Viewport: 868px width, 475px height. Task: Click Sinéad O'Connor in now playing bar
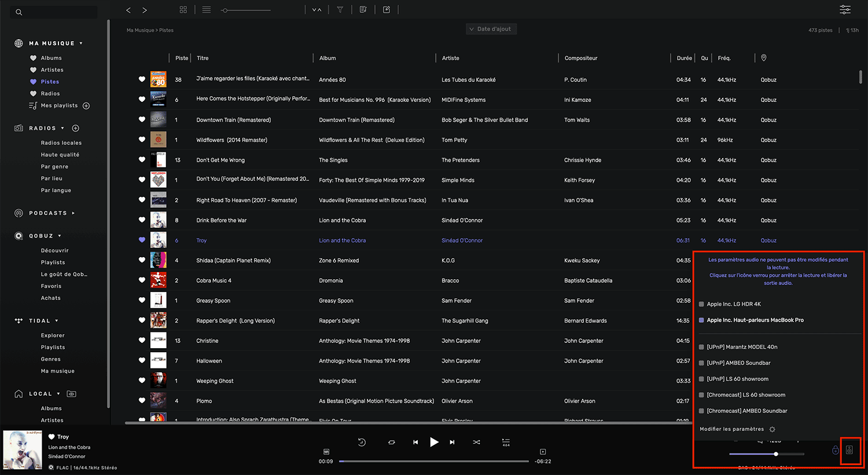pos(67,456)
